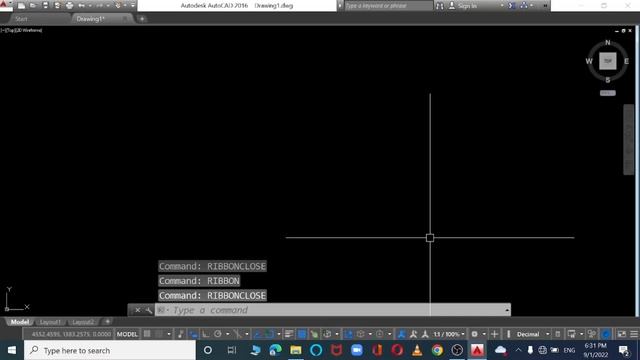This screenshot has height=360, width=640.
Task: Click the Save icon in quick access toolbar
Action: click(45, 6)
